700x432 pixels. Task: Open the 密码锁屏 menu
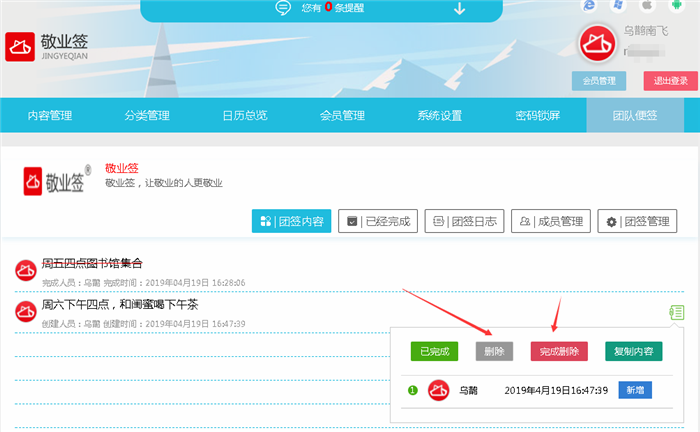click(x=538, y=116)
